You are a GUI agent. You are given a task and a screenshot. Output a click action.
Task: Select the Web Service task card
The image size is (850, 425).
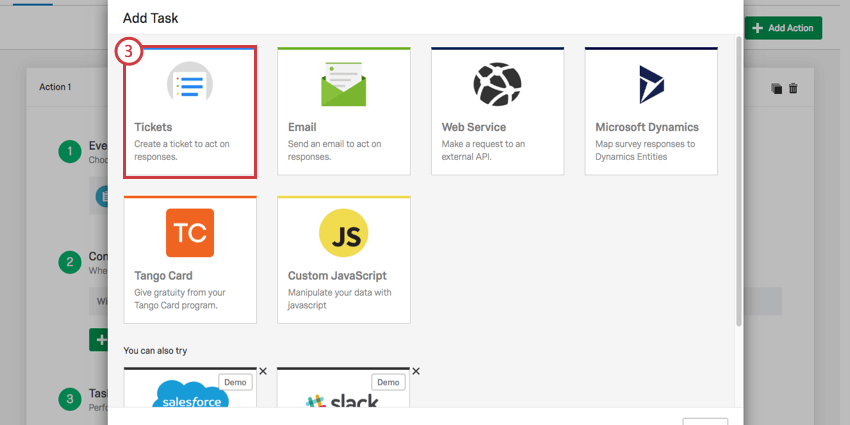click(x=498, y=111)
